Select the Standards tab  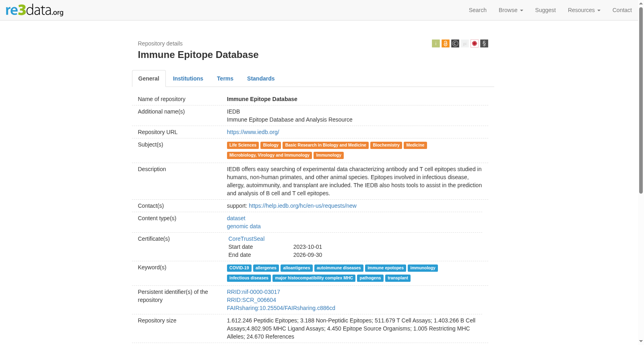[x=261, y=79]
